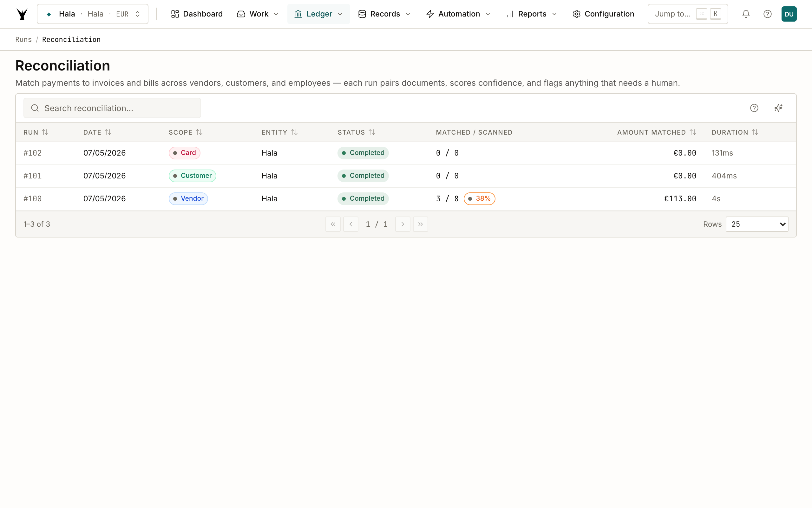Go to first page of results
Viewport: 812px width, 508px height.
coord(333,224)
